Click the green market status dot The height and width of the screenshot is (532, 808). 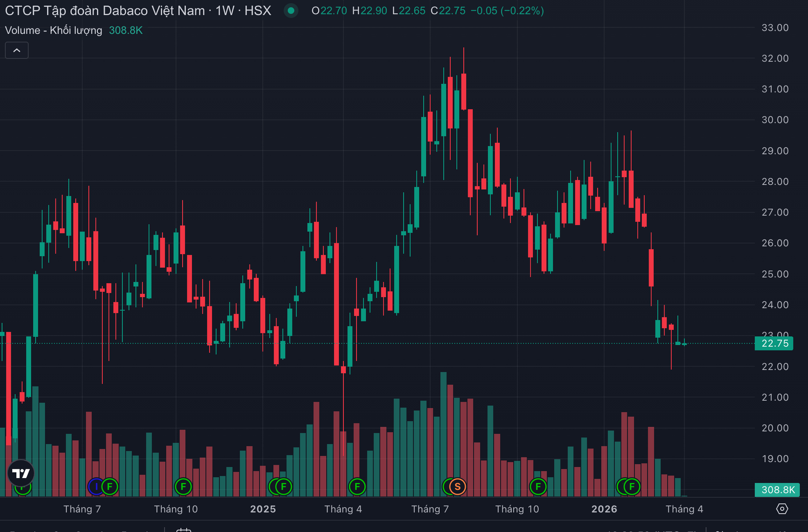[x=291, y=11]
